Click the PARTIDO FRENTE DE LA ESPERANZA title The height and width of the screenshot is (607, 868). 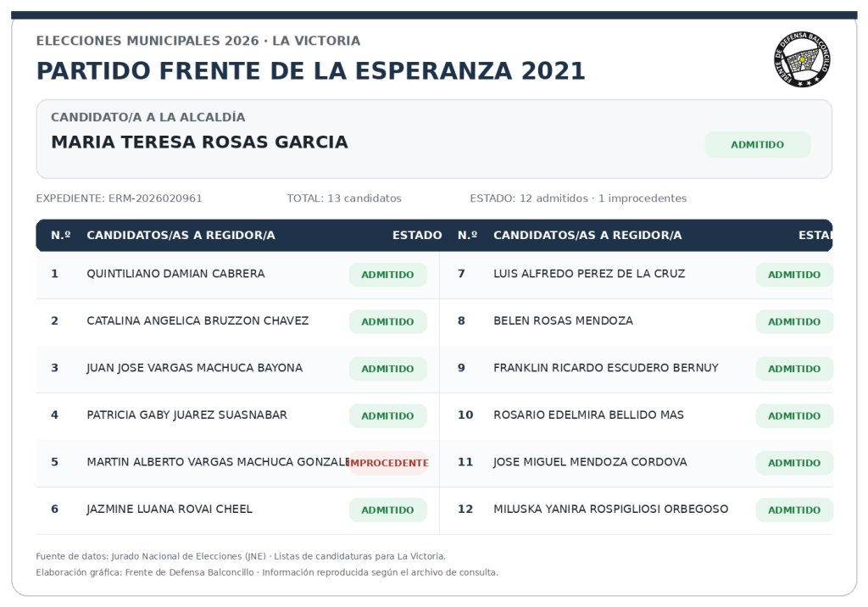310,71
